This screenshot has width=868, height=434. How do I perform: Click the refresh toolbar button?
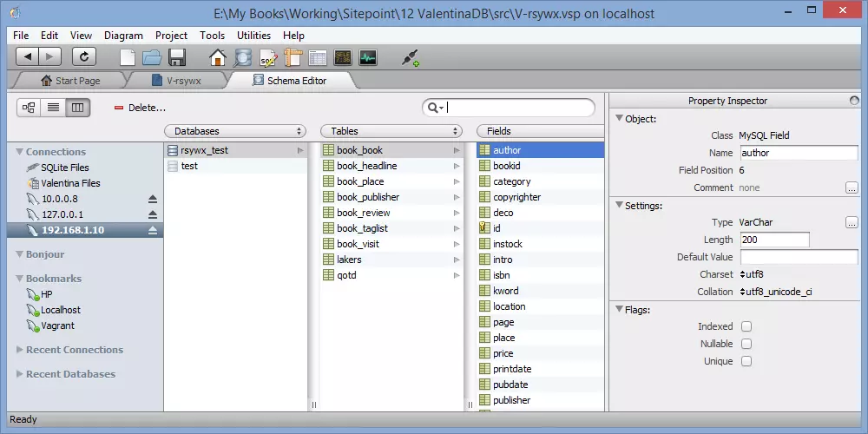[84, 57]
